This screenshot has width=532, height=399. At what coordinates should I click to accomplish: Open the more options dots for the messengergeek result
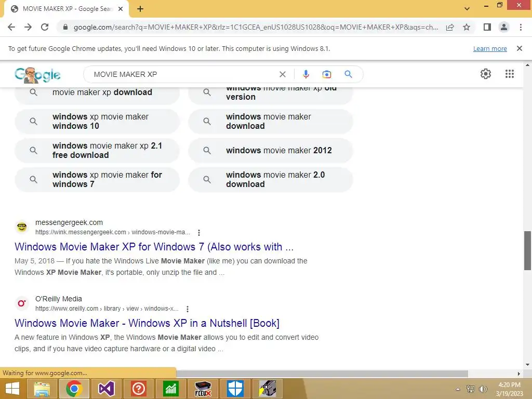[199, 232]
